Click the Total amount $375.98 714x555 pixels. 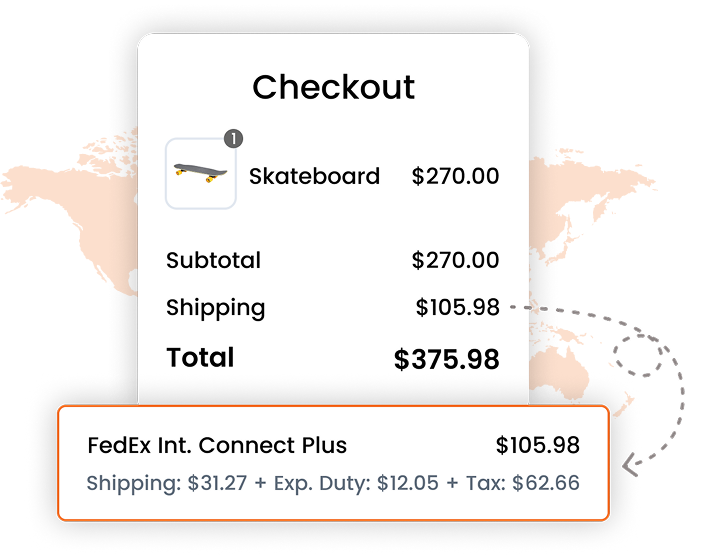click(x=446, y=359)
